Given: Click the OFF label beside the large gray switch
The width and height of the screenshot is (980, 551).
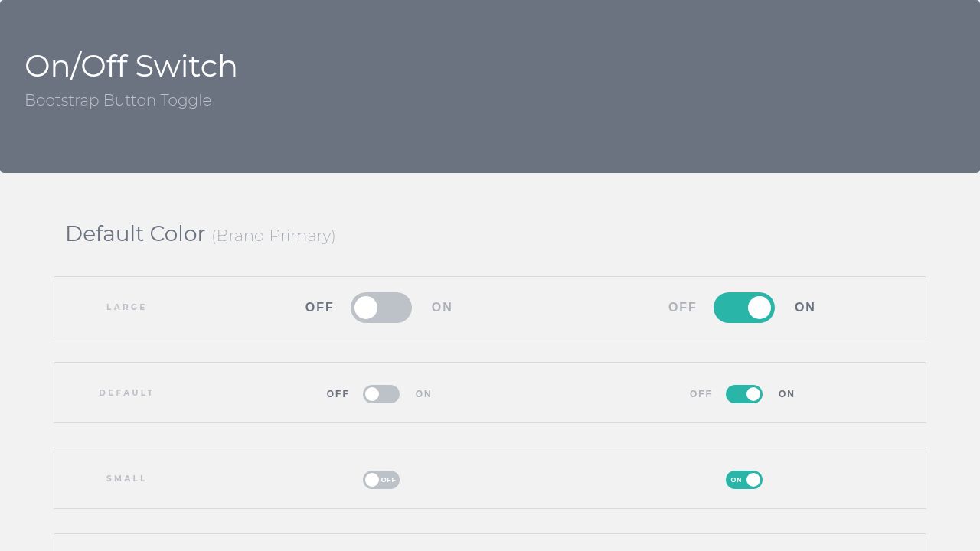Looking at the screenshot, I should (319, 308).
